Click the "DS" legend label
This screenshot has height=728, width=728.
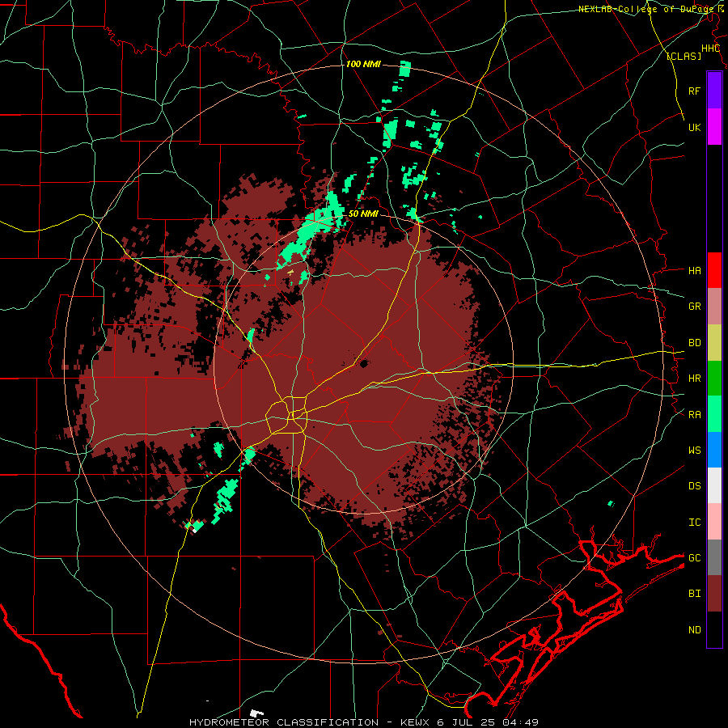point(694,485)
